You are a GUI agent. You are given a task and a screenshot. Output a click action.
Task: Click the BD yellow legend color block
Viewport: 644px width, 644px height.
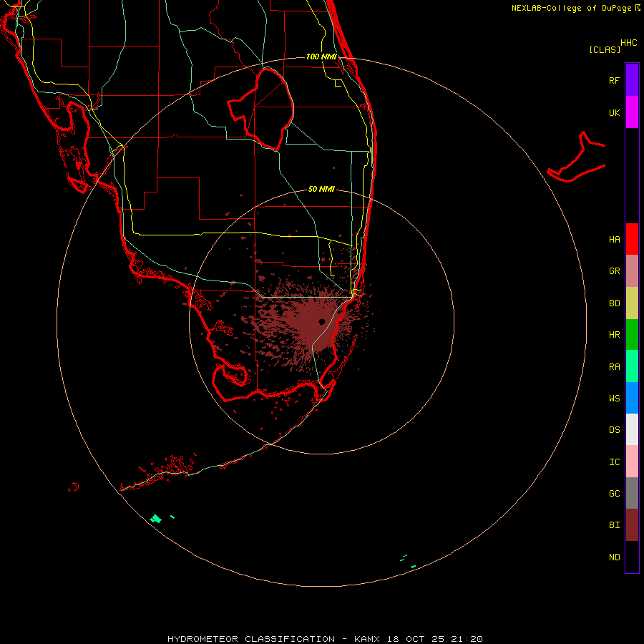tap(632, 303)
